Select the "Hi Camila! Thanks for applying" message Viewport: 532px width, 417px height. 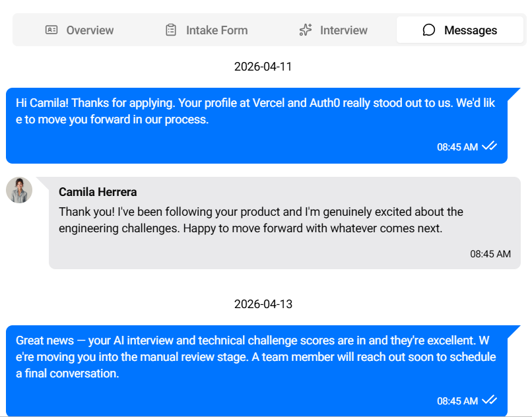(257, 112)
